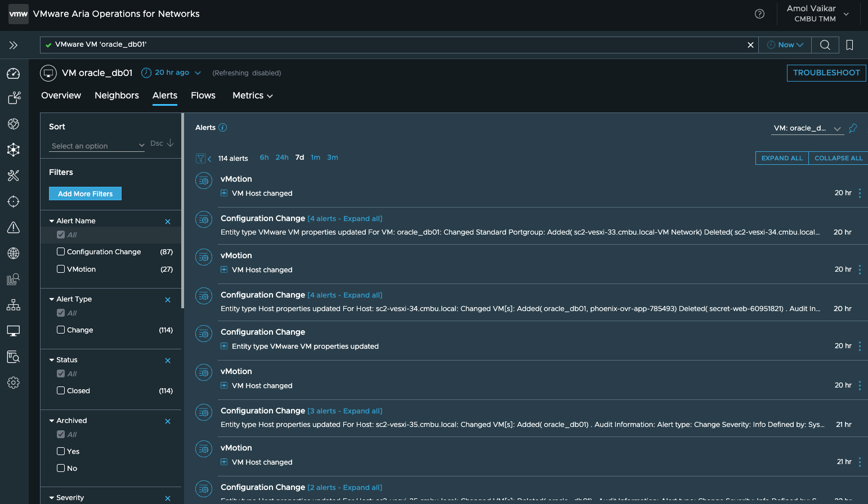This screenshot has width=868, height=504.
Task: Reset the Status filter with X
Action: [x=168, y=361]
